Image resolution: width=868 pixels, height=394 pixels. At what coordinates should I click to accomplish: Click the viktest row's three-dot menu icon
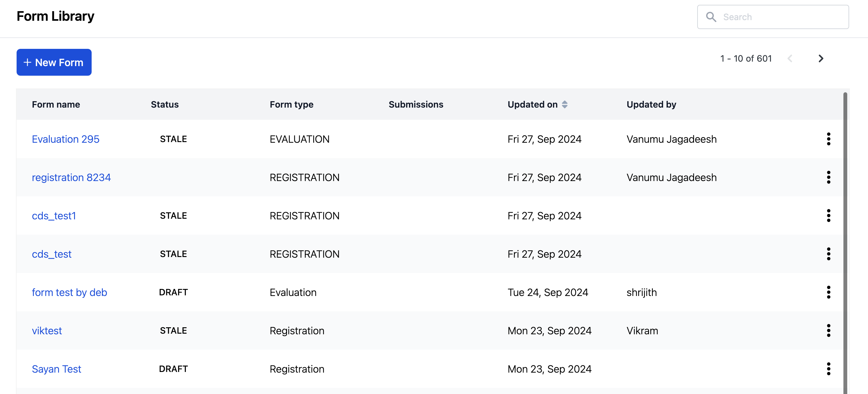pos(828,331)
